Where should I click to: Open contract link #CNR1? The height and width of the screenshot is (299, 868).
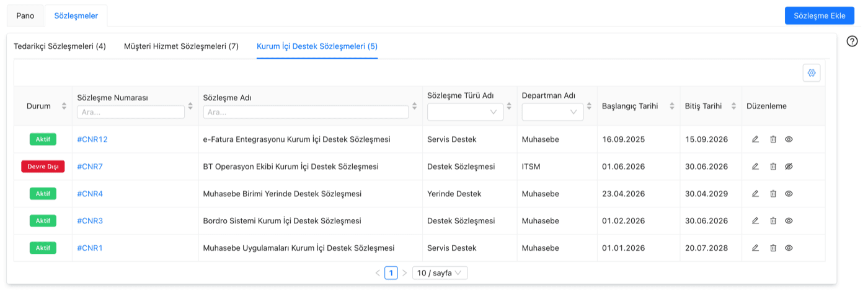point(90,248)
